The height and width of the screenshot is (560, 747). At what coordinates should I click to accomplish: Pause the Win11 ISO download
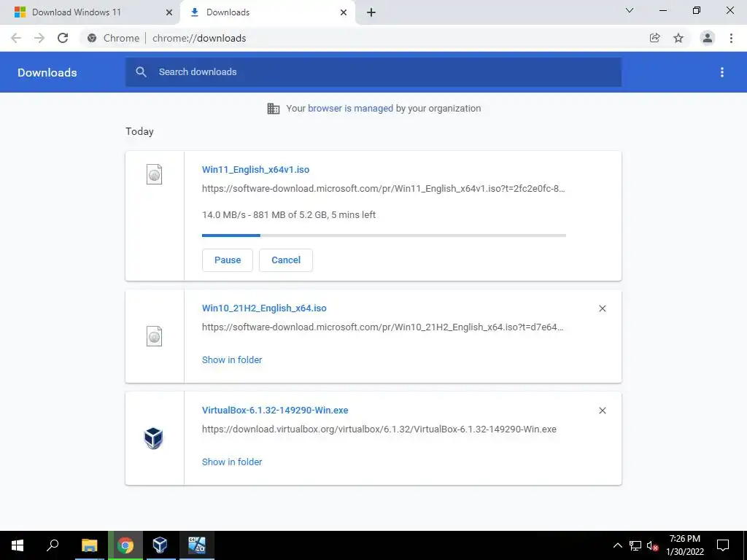click(228, 260)
